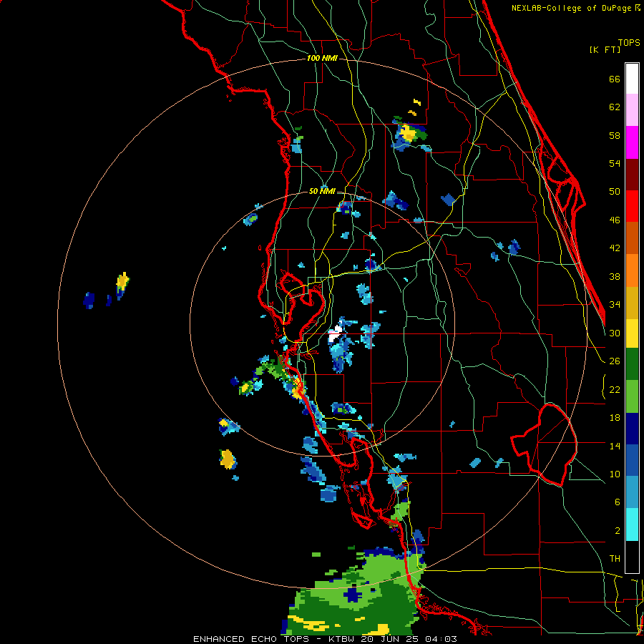
Task: Pick the magenta legend color block
Action: 632,142
